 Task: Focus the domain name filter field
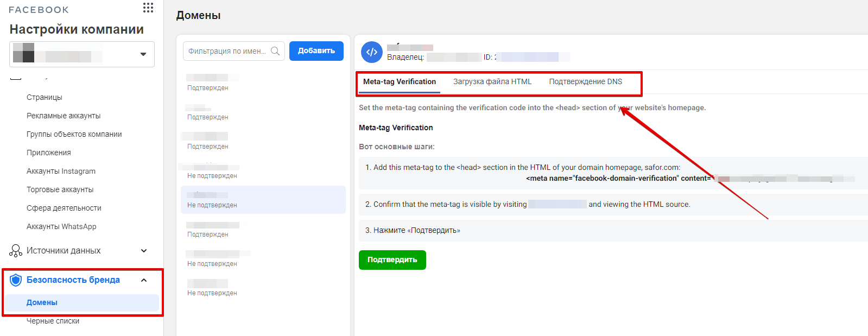click(227, 51)
